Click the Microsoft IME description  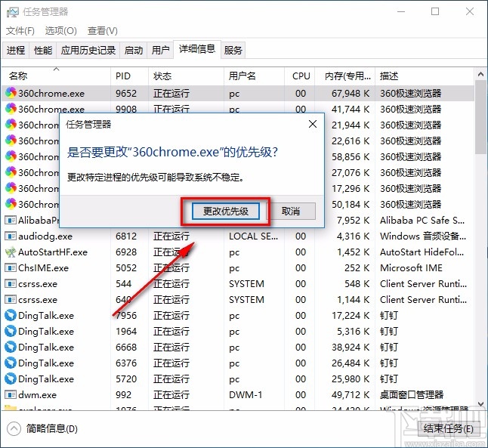pos(411,267)
